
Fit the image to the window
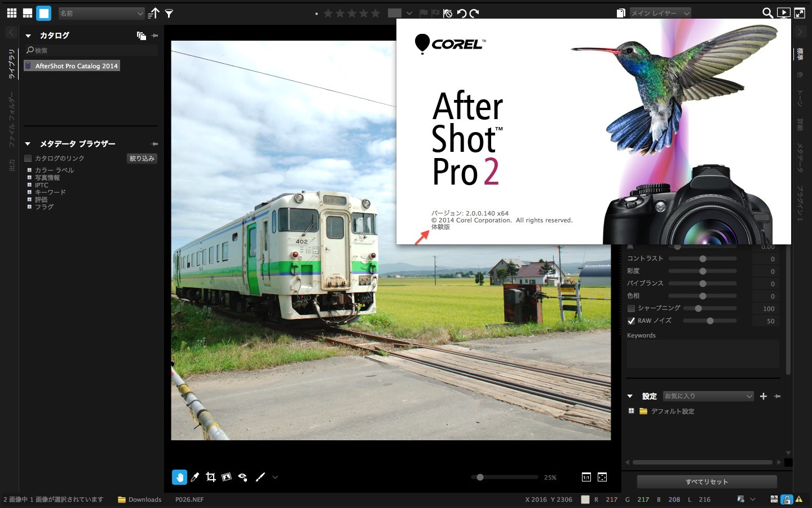(x=602, y=477)
